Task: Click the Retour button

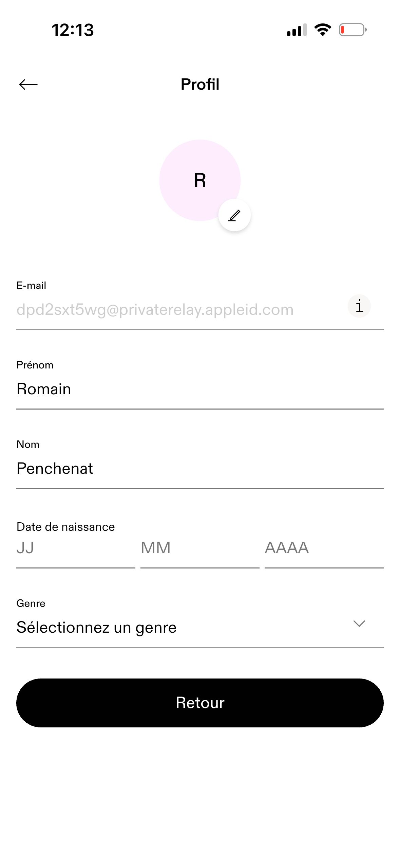Action: (x=200, y=703)
